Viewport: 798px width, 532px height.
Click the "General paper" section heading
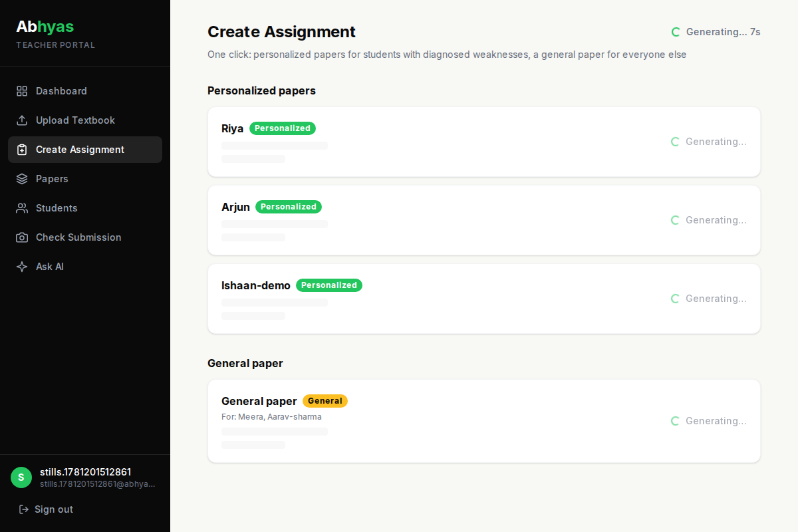coord(245,363)
